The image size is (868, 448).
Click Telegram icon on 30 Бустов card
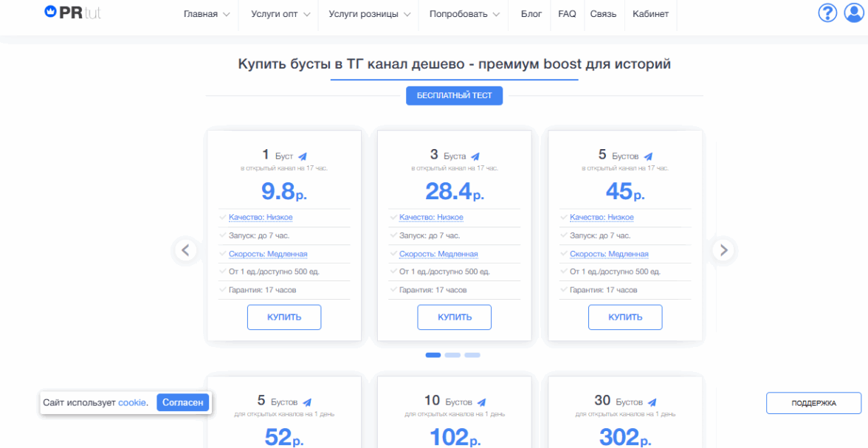click(652, 402)
